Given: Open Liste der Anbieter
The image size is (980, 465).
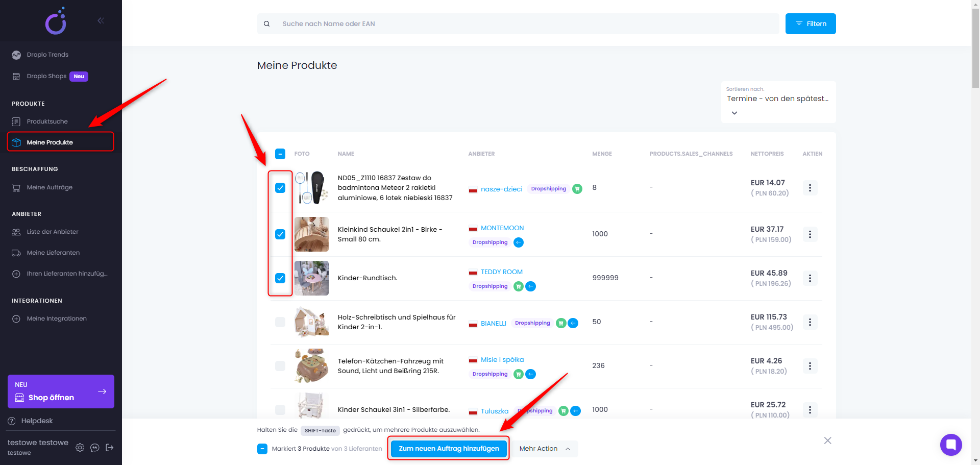Looking at the screenshot, I should (53, 232).
